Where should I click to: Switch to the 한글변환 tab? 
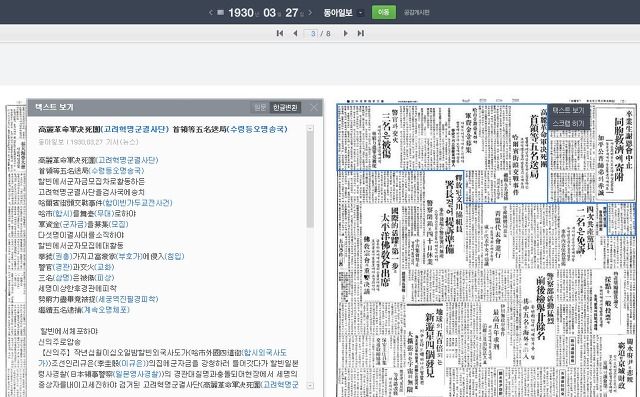pos(285,107)
